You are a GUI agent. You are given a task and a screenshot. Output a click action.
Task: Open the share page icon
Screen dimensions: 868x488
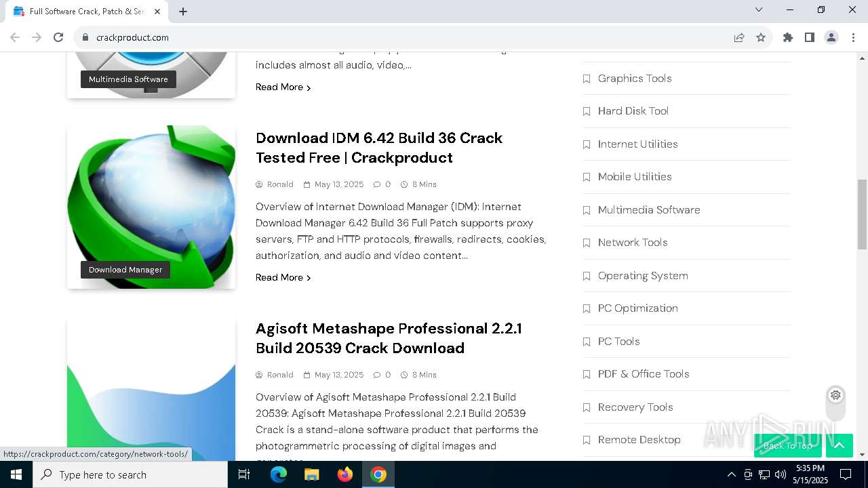click(x=739, y=37)
